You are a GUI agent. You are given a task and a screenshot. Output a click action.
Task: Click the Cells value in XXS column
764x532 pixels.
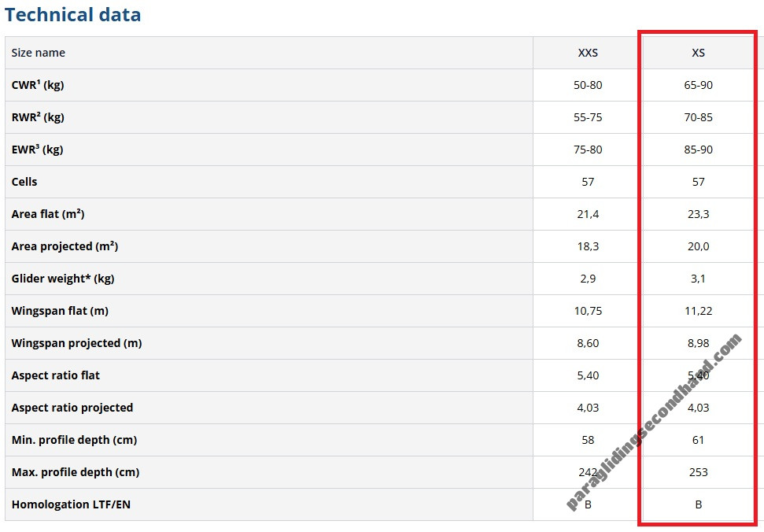click(x=588, y=182)
